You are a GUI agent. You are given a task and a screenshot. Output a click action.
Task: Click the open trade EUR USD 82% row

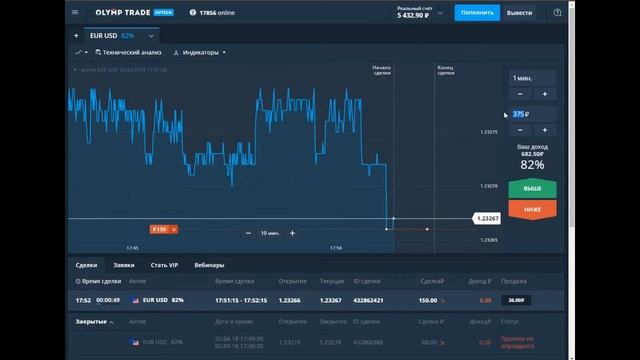pos(316,300)
